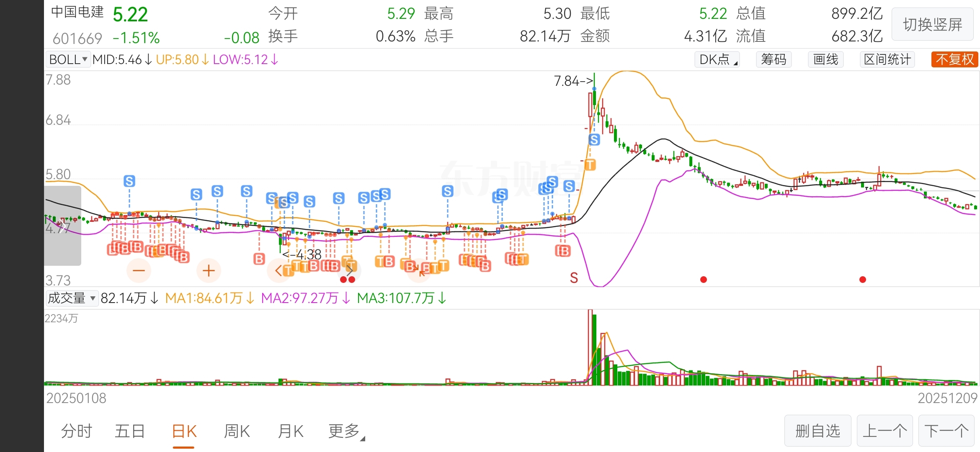Screen dimensions: 980x452
Task: Click the orange T marker under the peak
Action: tap(590, 165)
